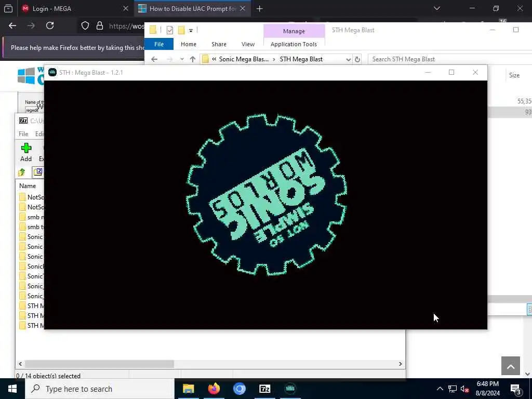Screen dimensions: 532x399
Task: Open the notification center icon
Action: (x=516, y=389)
